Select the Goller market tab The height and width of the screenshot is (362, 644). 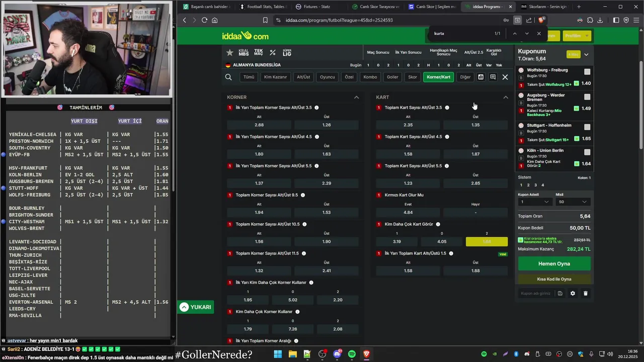coord(392,77)
